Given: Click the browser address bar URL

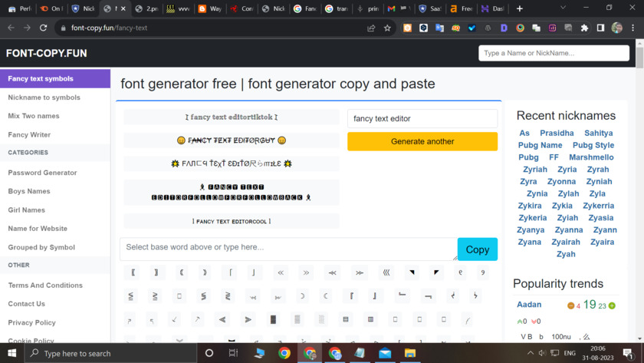Looking at the screenshot, I should pyautogui.click(x=109, y=28).
